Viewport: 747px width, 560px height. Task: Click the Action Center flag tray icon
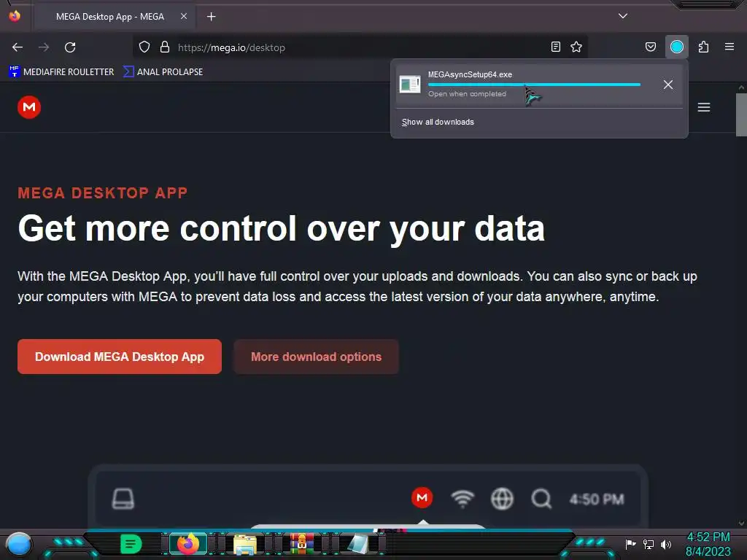click(x=630, y=544)
